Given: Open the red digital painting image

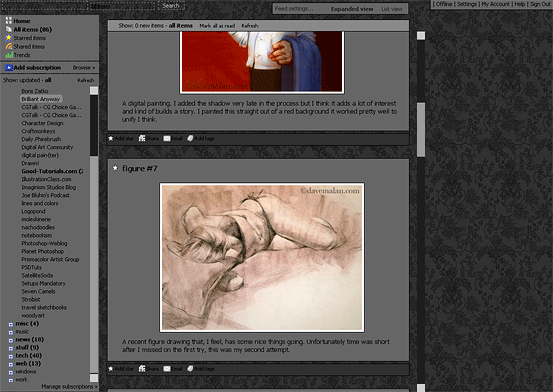Looking at the screenshot, I should pos(262,62).
